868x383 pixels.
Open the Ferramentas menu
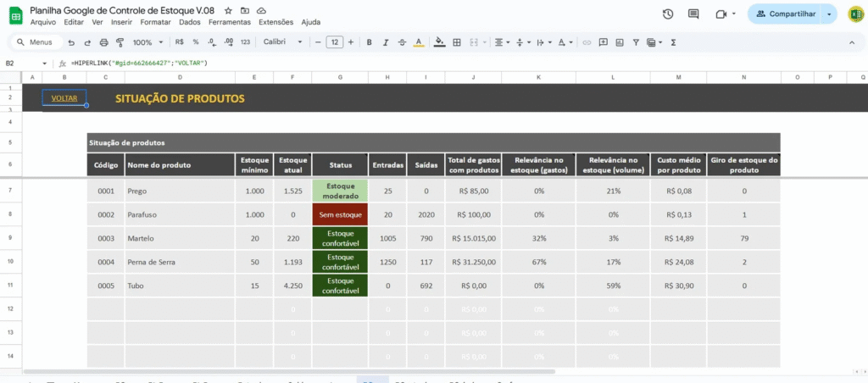pyautogui.click(x=229, y=22)
